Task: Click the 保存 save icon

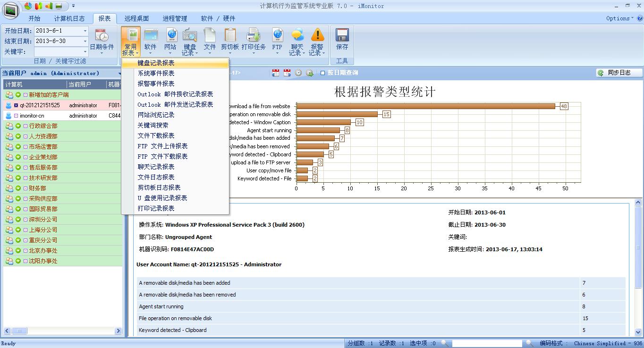Action: (342, 40)
